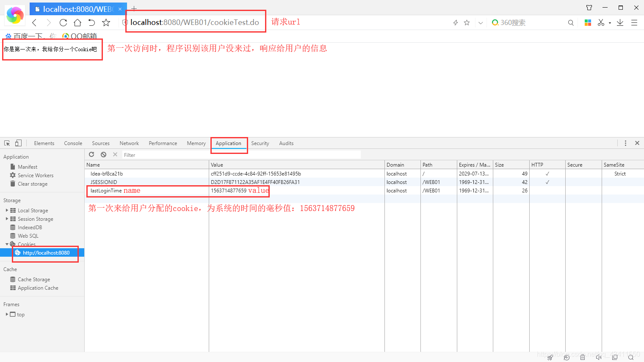The height and width of the screenshot is (362, 644).
Task: Switch to the Sources tab
Action: coord(101,143)
